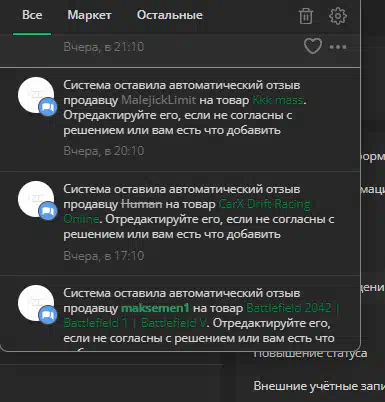Delete notifications with the trash icon
This screenshot has height=402, width=385.
tap(306, 16)
